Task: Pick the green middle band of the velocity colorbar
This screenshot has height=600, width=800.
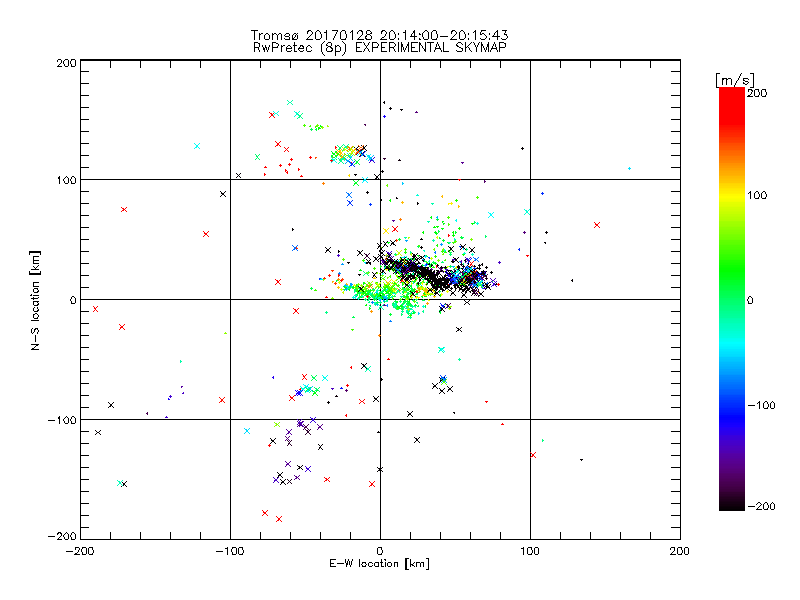Action: click(x=732, y=270)
